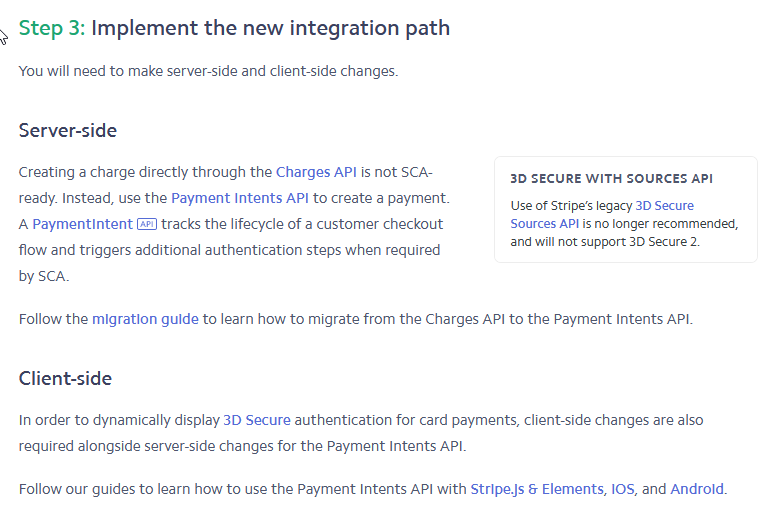The height and width of the screenshot is (524, 764).
Task: Click the Client-side section heading
Action: click(65, 379)
